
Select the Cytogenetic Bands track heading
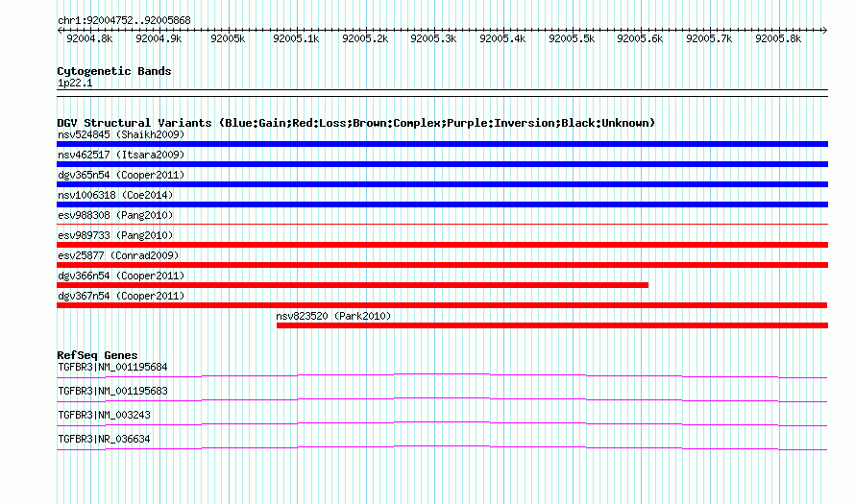click(114, 71)
